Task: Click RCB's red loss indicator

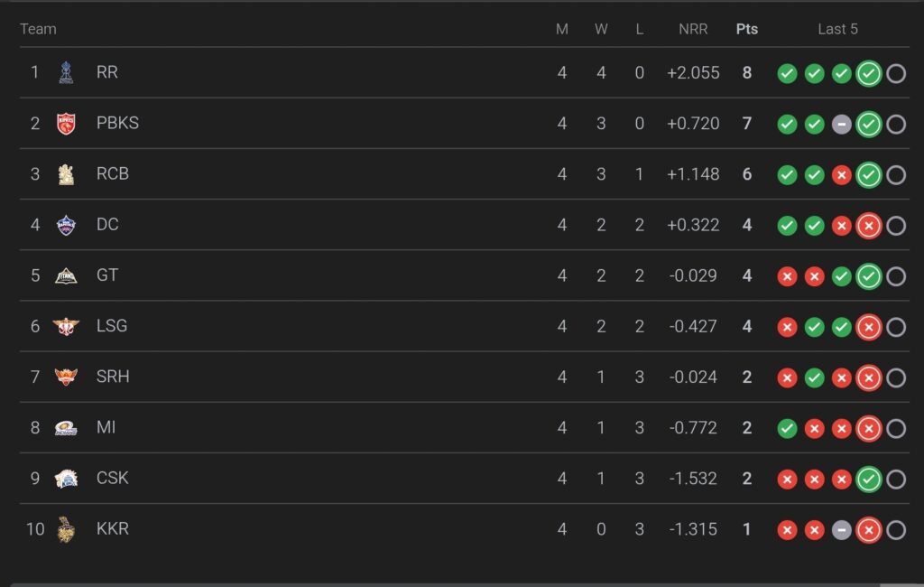Action: point(842,174)
